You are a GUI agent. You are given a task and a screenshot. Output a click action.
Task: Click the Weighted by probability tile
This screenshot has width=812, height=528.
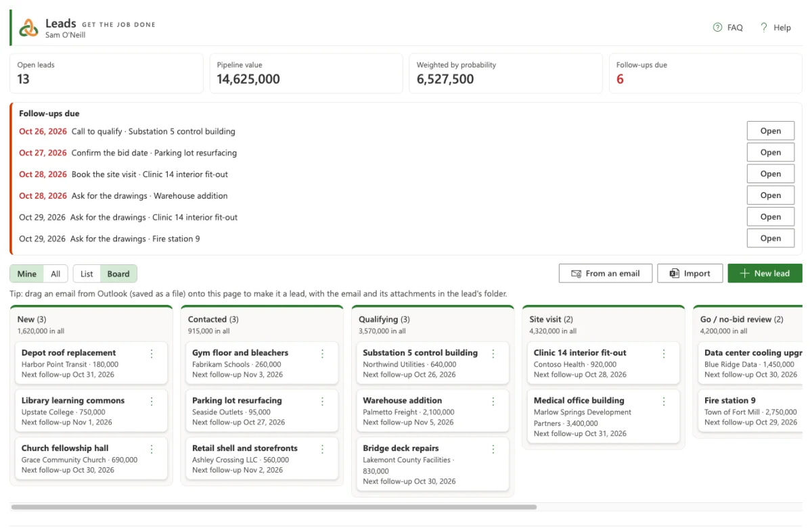(505, 73)
